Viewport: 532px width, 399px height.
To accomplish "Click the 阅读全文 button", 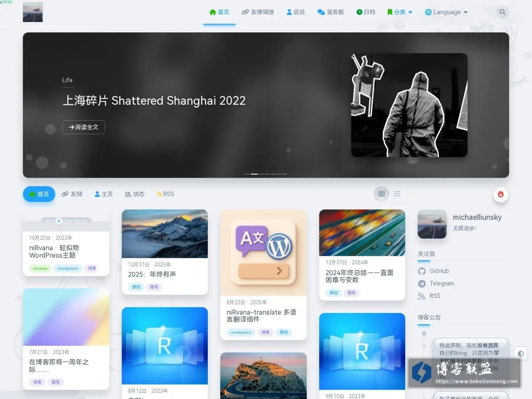I will click(x=84, y=127).
